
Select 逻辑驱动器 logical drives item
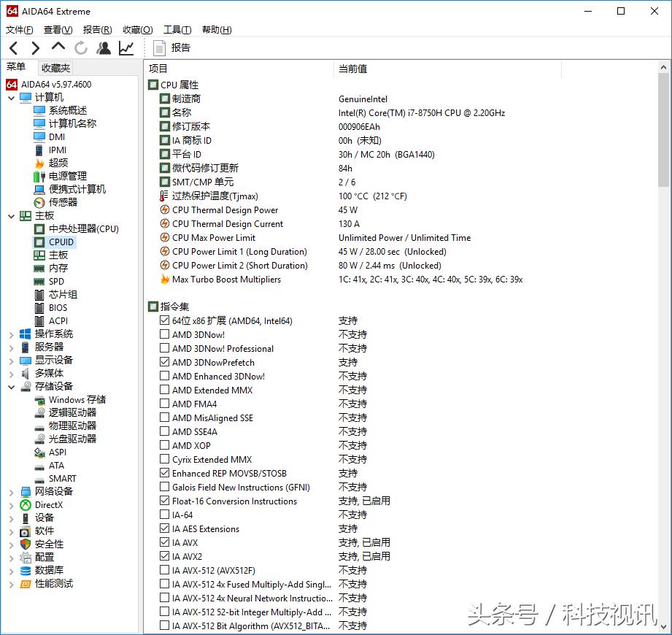pyautogui.click(x=72, y=412)
